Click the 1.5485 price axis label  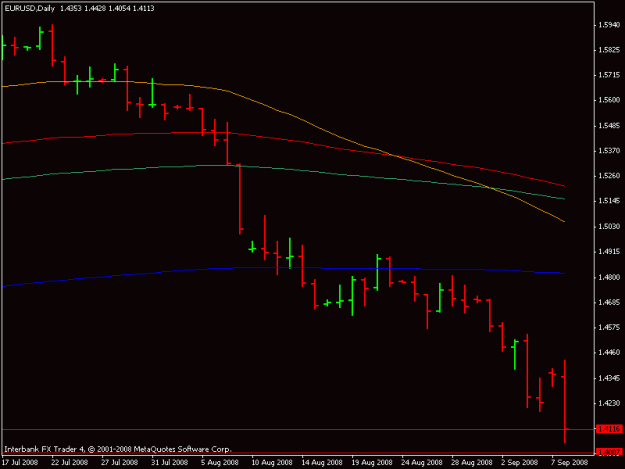click(x=609, y=126)
